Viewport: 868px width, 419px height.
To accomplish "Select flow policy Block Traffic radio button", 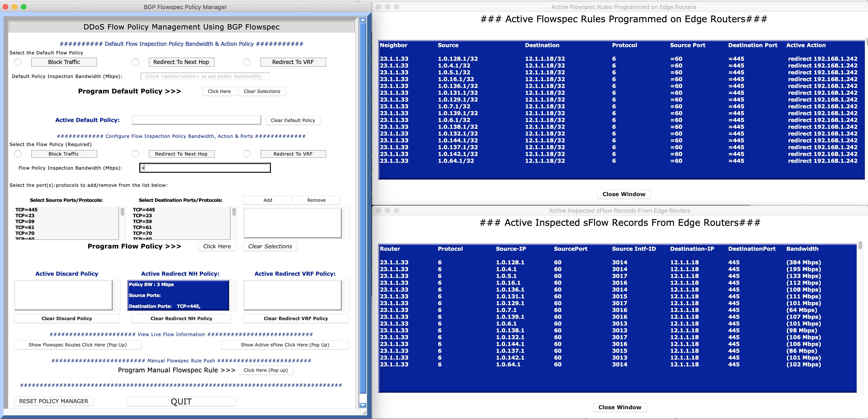I will point(18,154).
